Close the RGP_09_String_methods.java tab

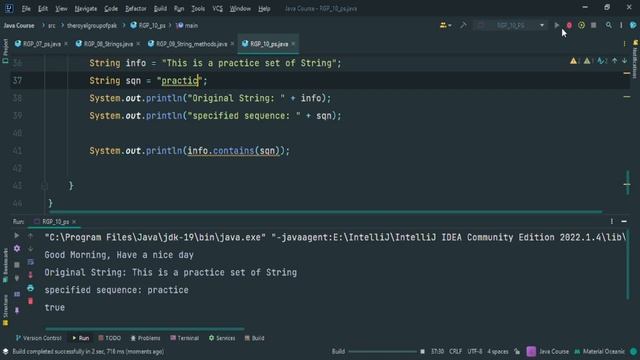click(x=232, y=44)
